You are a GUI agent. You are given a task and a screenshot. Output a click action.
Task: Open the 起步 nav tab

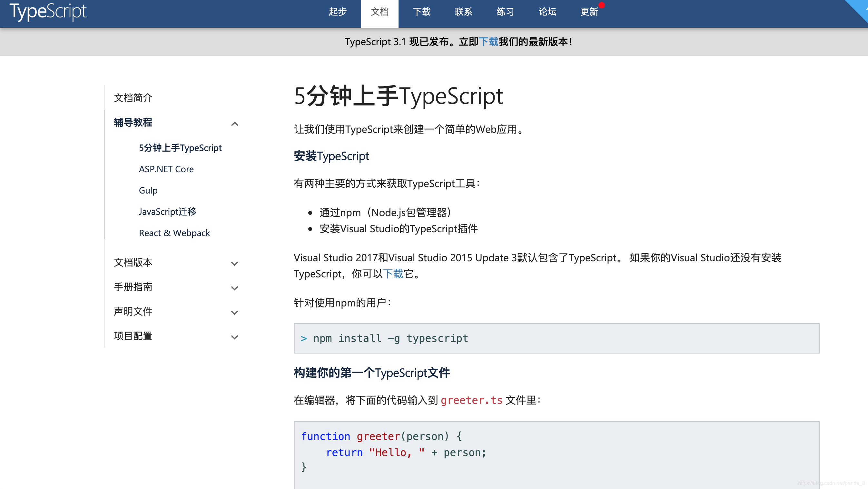click(338, 12)
